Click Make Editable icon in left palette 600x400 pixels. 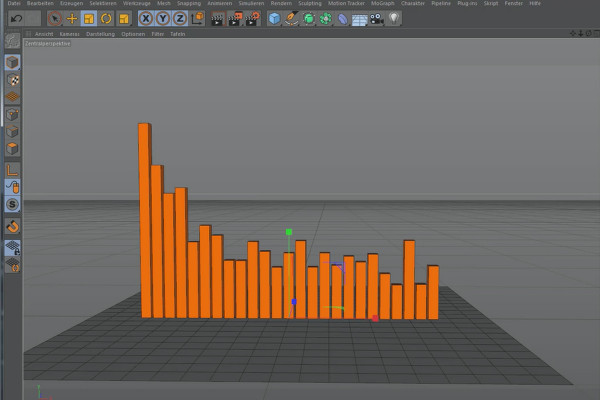12,41
